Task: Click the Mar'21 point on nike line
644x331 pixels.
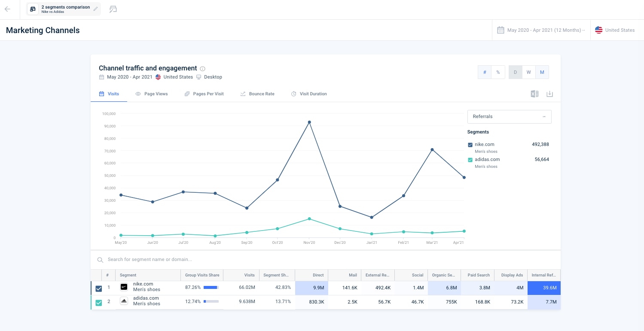Action: (x=432, y=149)
